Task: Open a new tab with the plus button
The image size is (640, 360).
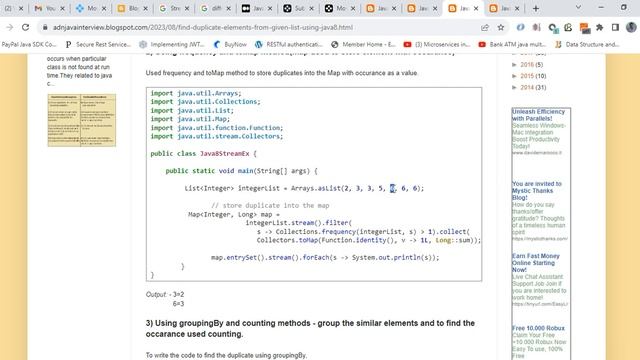Action: [x=536, y=8]
